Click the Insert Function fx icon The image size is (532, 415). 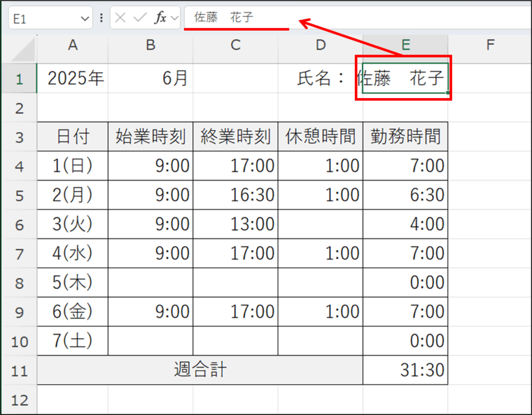coord(161,18)
